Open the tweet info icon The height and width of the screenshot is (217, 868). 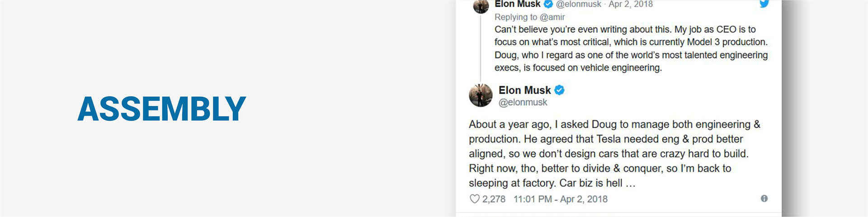[x=764, y=199]
